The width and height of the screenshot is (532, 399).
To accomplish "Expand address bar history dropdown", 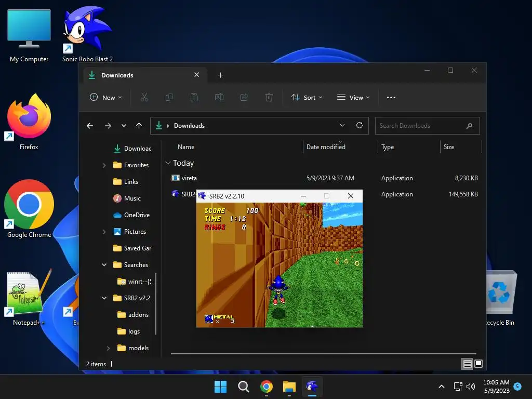I will [x=342, y=126].
